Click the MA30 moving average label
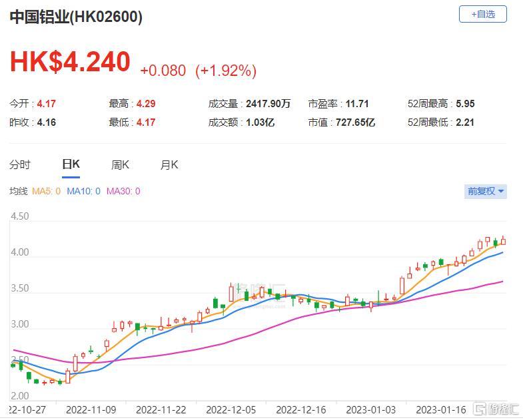Image resolution: width=523 pixels, height=420 pixels. pos(123,191)
